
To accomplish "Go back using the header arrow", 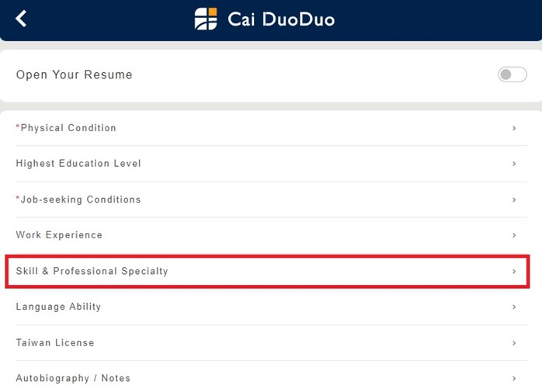I will click(x=21, y=19).
